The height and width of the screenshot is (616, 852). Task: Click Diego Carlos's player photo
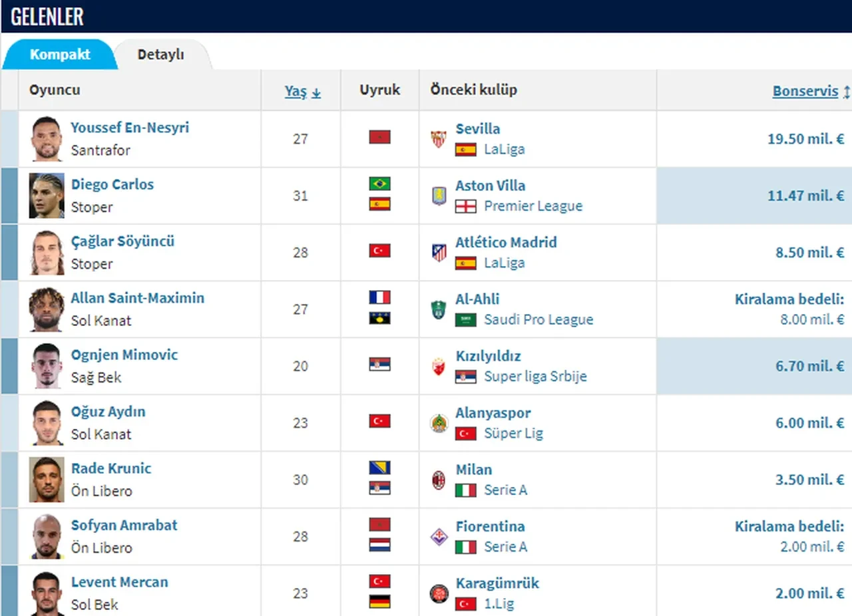[47, 196]
